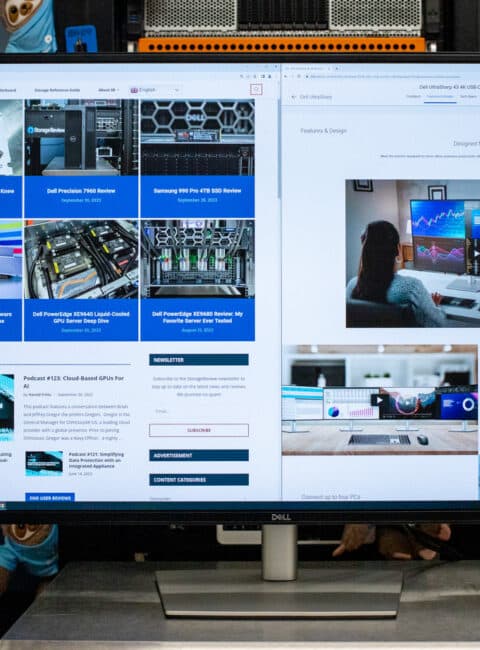
Task: Click Back arrow next to Dell UltraSharp
Action: [294, 97]
